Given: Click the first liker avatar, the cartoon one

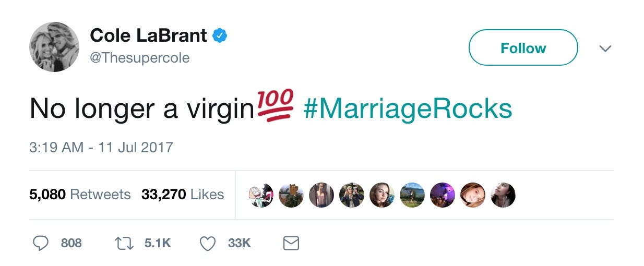Looking at the screenshot, I should (x=261, y=195).
